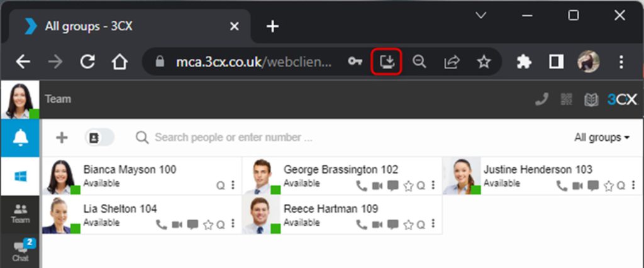
Task: Open the QR code icon in header
Action: click(567, 99)
